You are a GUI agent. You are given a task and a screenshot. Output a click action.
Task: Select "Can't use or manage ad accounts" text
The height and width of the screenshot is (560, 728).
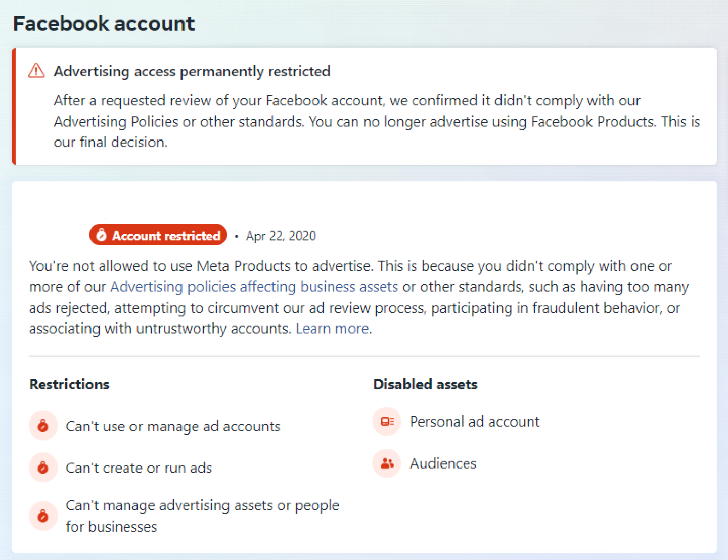pos(172,426)
